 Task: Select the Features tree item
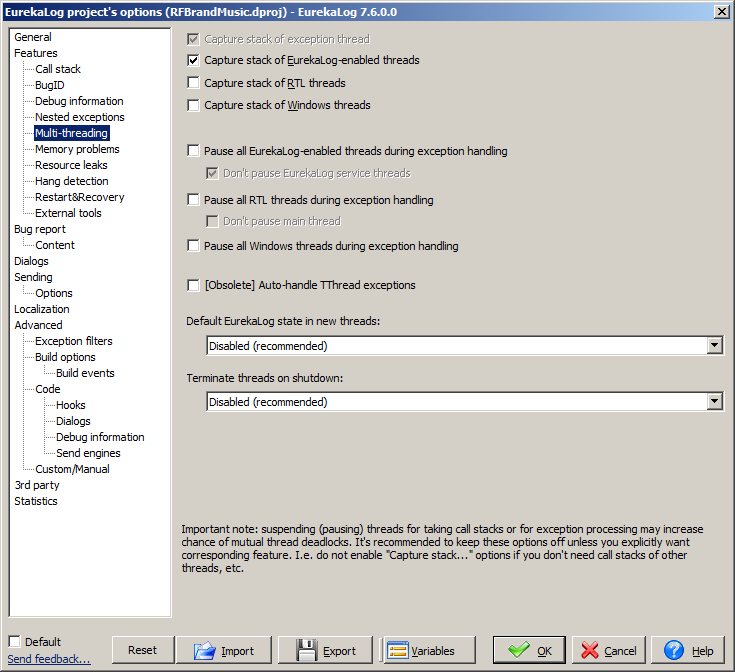pyautogui.click(x=36, y=53)
